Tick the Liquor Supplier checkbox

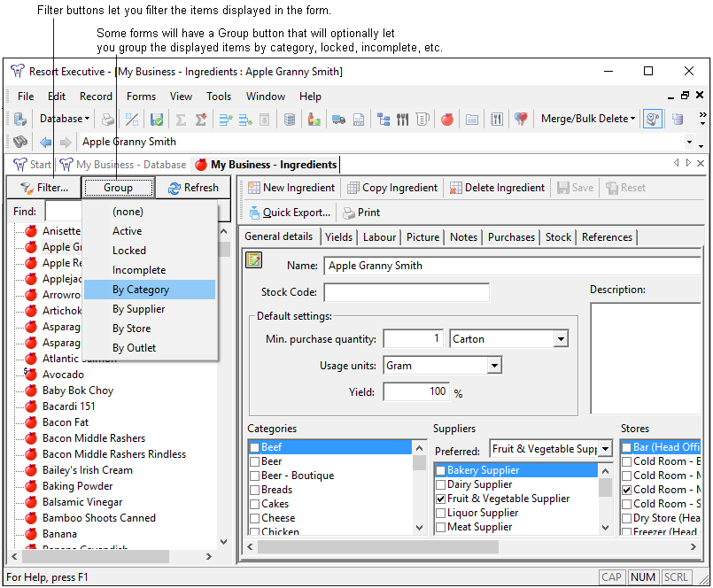[440, 513]
